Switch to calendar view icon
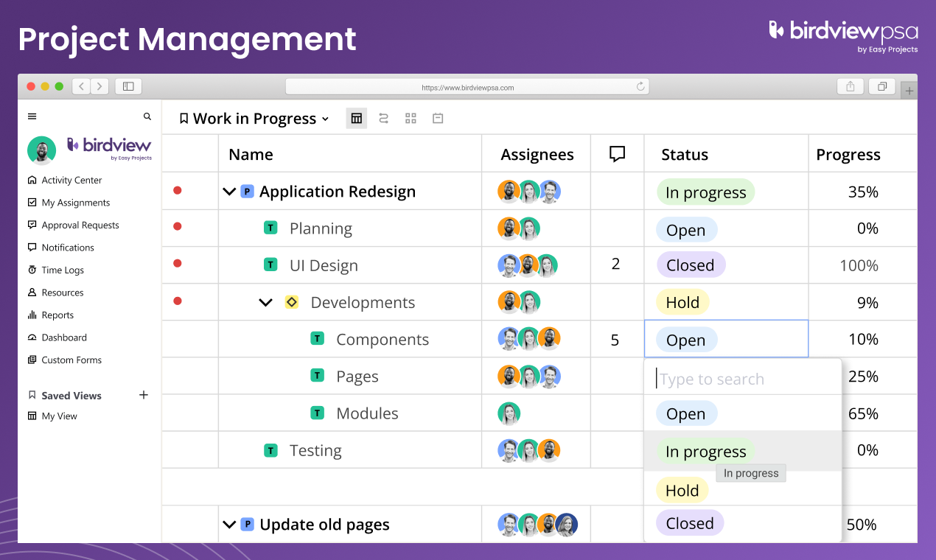Screen dimensions: 936x560 [438, 118]
